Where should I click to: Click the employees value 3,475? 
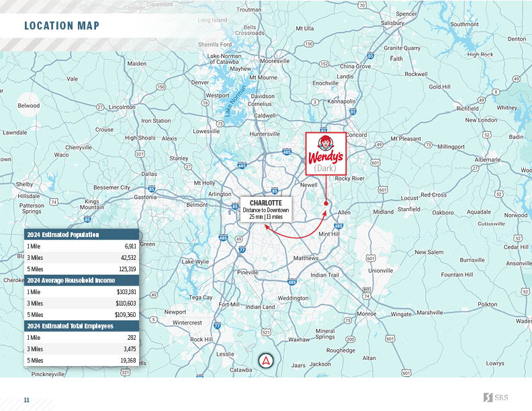click(x=130, y=349)
